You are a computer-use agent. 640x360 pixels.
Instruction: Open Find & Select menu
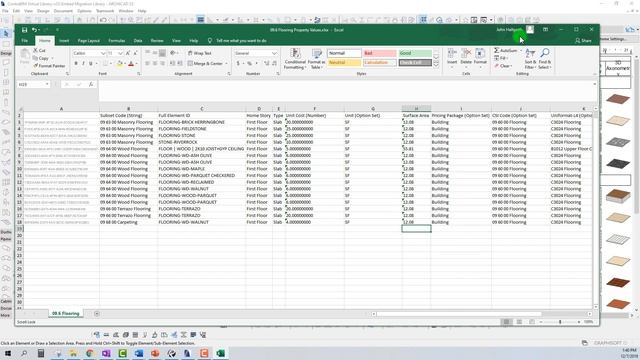[544, 59]
